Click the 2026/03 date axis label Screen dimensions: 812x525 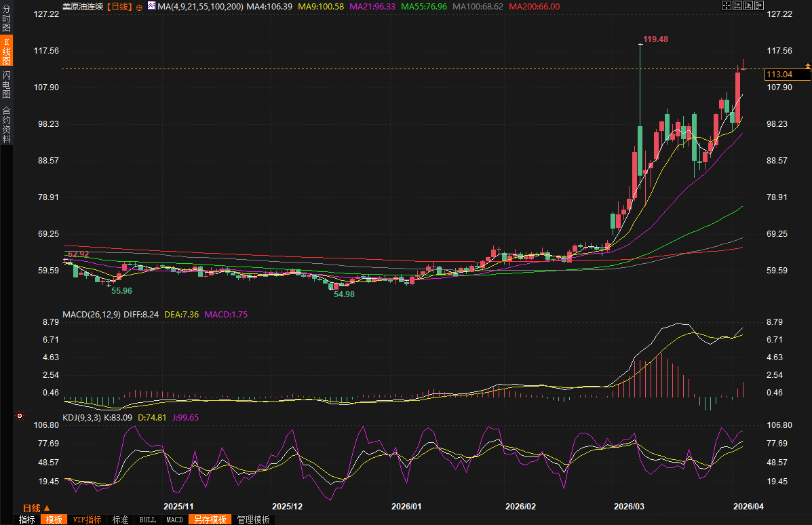click(630, 507)
